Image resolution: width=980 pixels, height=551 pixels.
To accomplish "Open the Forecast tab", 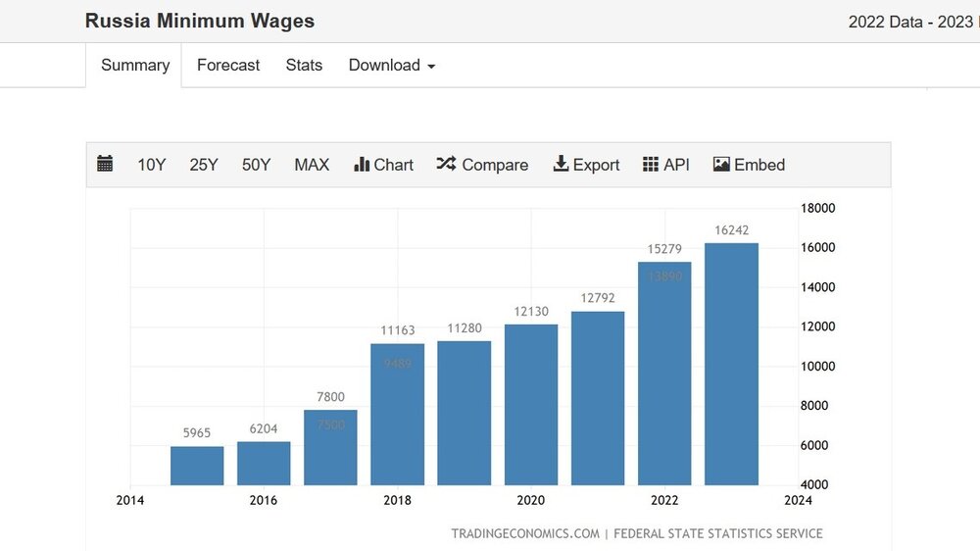I will click(228, 66).
